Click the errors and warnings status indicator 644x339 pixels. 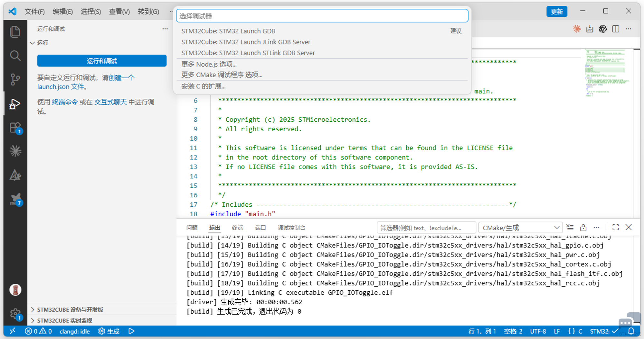coord(38,331)
